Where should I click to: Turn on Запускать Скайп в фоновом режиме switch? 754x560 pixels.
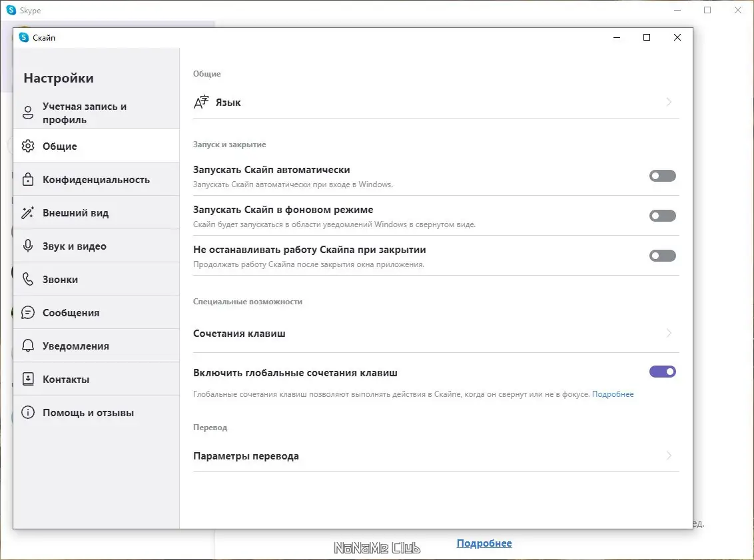click(662, 216)
